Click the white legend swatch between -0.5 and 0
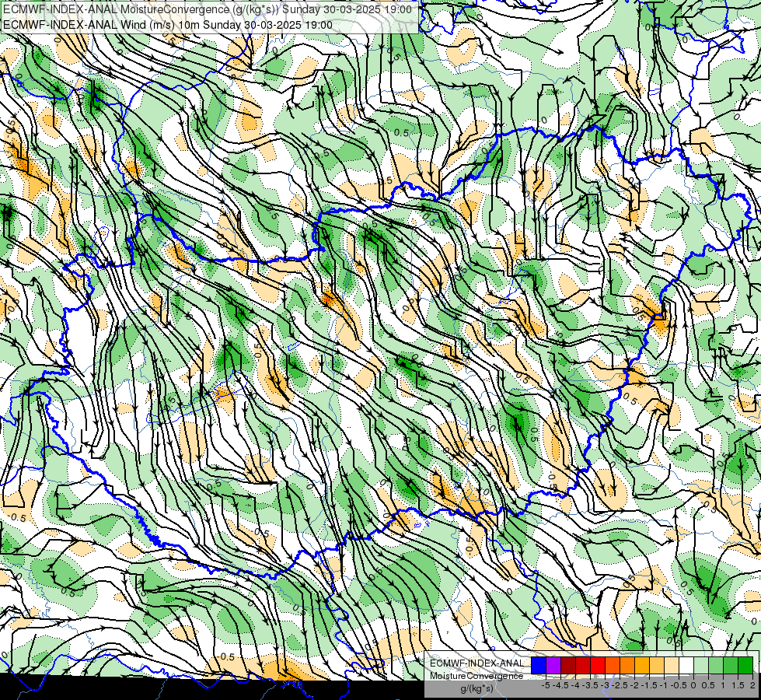761x700 pixels. coord(686,666)
